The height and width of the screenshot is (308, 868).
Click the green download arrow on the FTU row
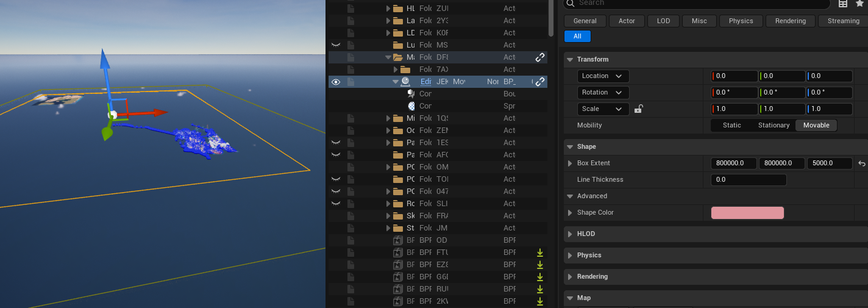tap(539, 252)
